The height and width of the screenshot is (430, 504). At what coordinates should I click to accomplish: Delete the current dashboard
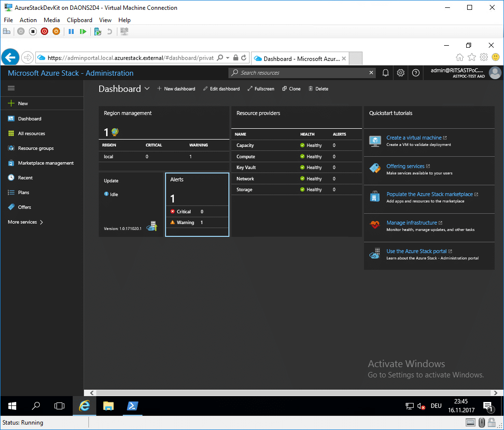318,89
